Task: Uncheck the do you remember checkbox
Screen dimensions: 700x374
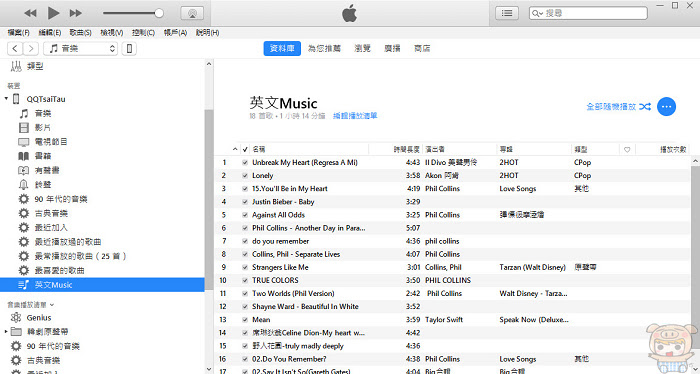Action: coord(245,241)
